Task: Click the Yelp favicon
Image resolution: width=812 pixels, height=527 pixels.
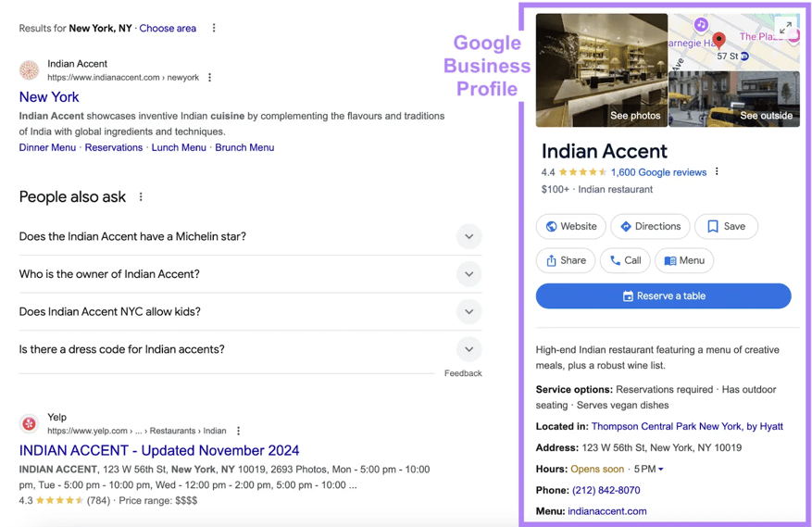Action: pyautogui.click(x=29, y=424)
